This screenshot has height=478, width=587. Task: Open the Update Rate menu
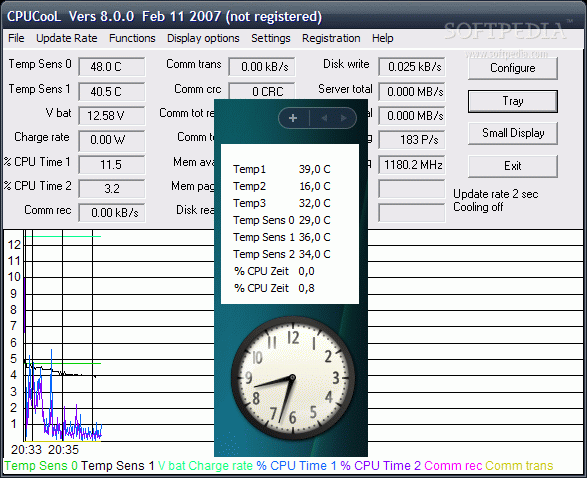[x=67, y=38]
